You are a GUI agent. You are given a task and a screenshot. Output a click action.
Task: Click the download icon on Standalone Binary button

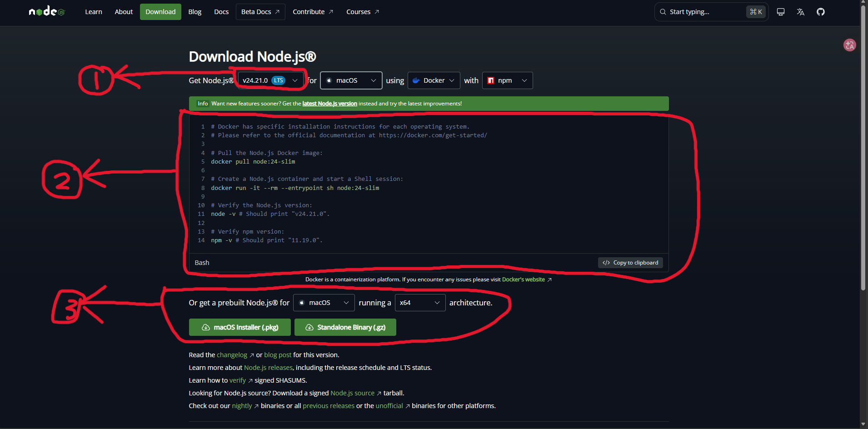pyautogui.click(x=309, y=327)
